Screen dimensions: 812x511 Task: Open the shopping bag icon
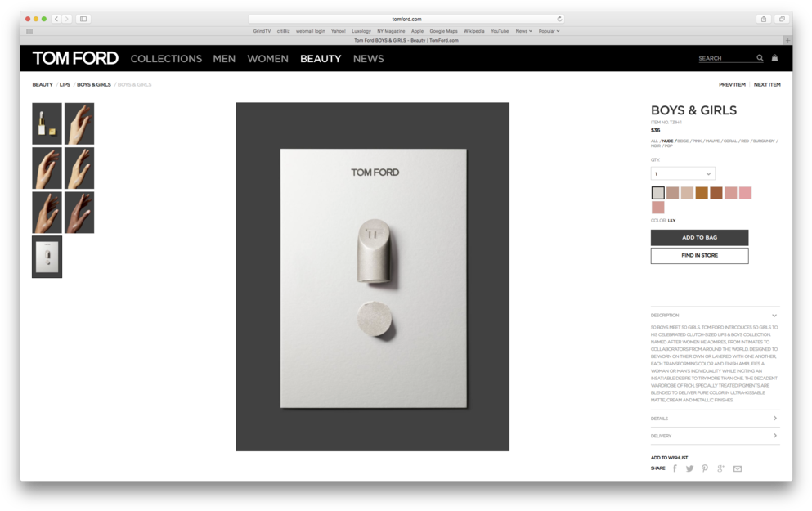(774, 58)
